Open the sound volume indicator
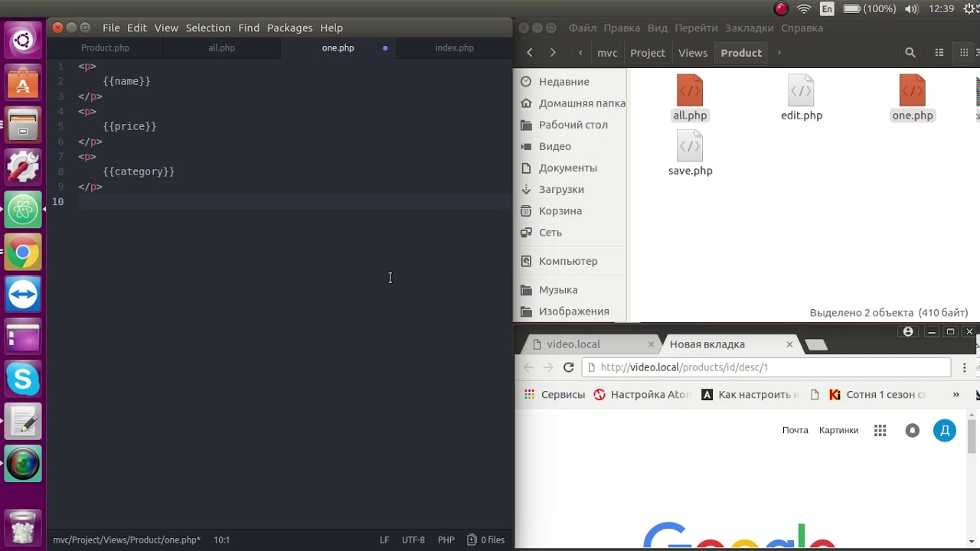Viewport: 980px width, 551px height. pos(911,9)
